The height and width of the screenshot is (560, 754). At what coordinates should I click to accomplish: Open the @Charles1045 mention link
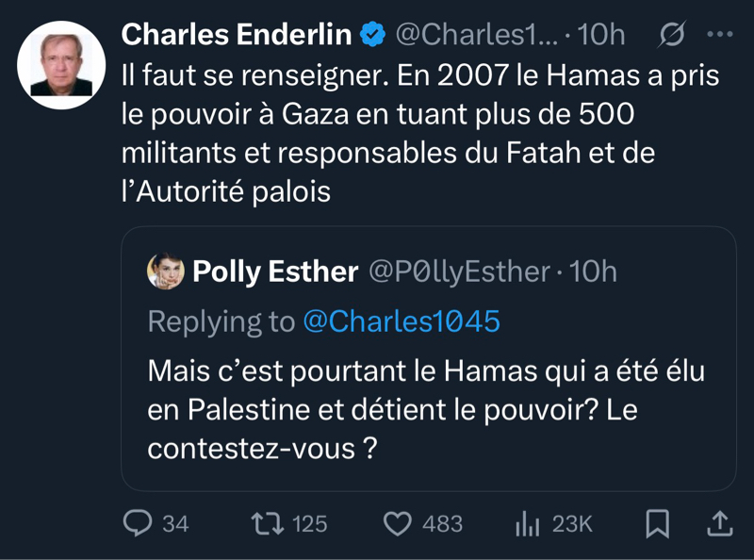click(x=401, y=321)
